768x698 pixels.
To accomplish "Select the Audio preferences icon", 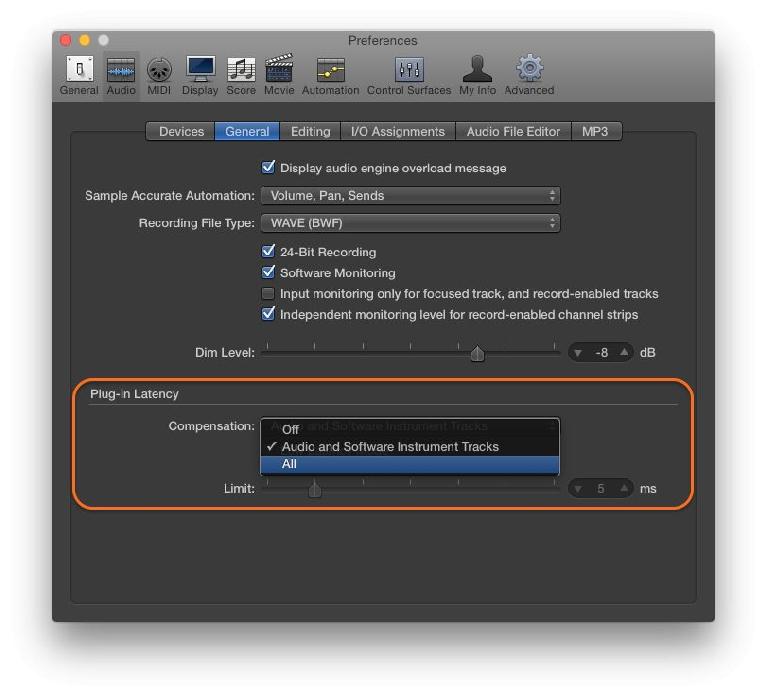I will click(121, 75).
